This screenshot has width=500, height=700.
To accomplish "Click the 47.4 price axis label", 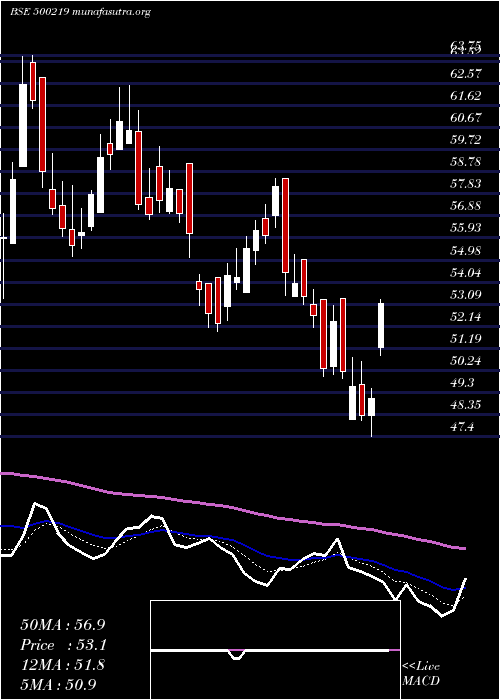I will [x=462, y=427].
